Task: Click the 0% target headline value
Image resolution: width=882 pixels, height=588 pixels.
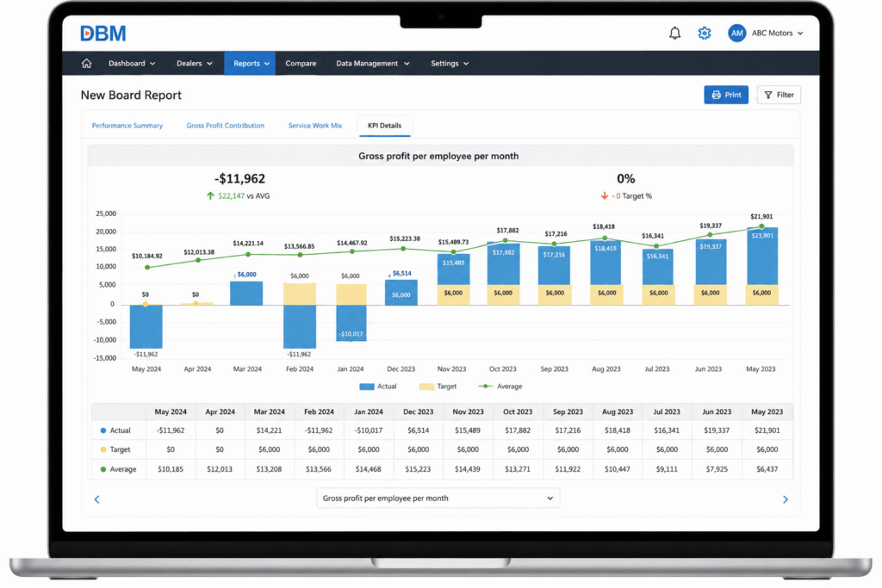Action: pyautogui.click(x=626, y=179)
